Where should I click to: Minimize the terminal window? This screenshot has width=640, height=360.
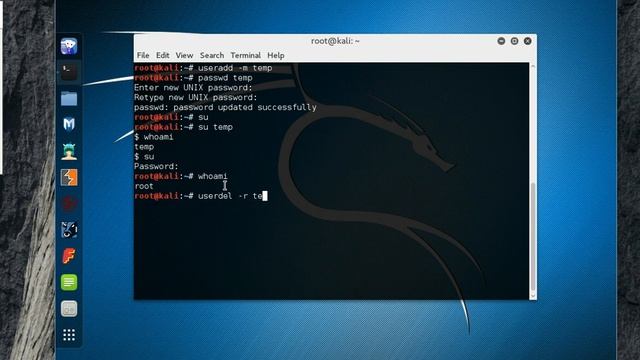501,41
